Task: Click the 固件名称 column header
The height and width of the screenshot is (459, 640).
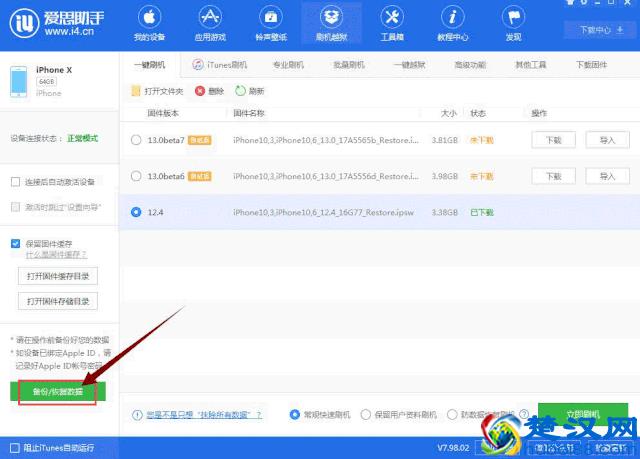Action: [x=249, y=113]
